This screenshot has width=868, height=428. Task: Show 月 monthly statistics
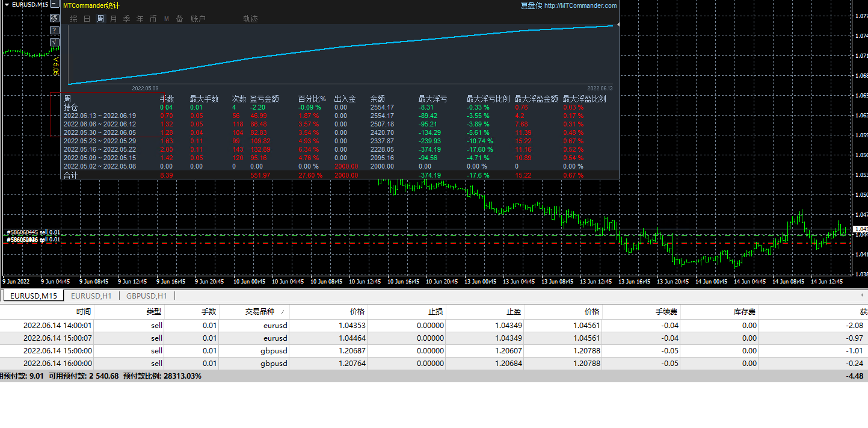(113, 19)
